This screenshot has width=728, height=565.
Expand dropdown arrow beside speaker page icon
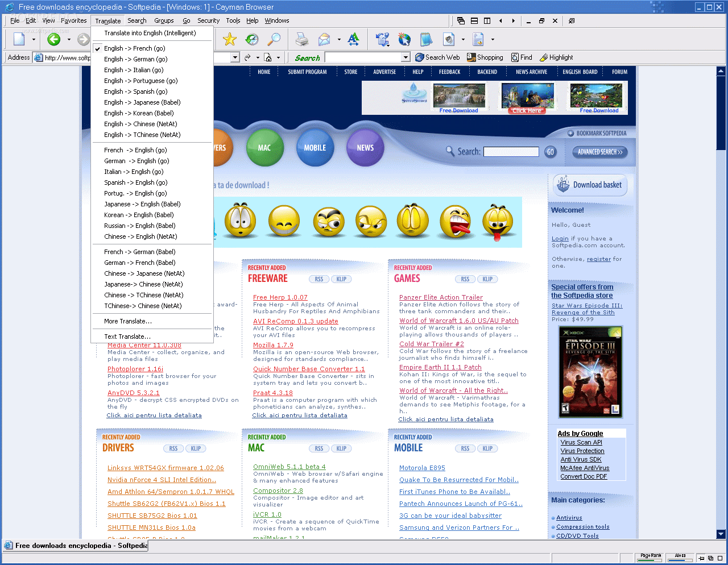tap(463, 40)
